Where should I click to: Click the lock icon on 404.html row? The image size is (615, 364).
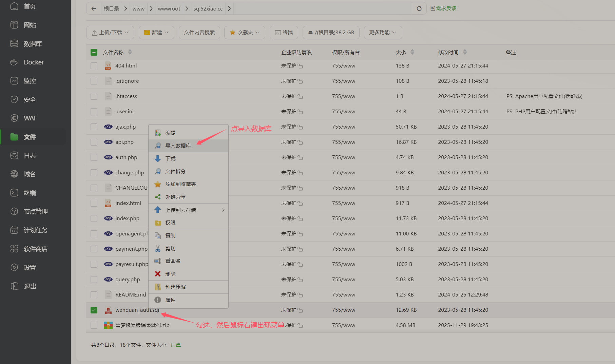pos(300,66)
